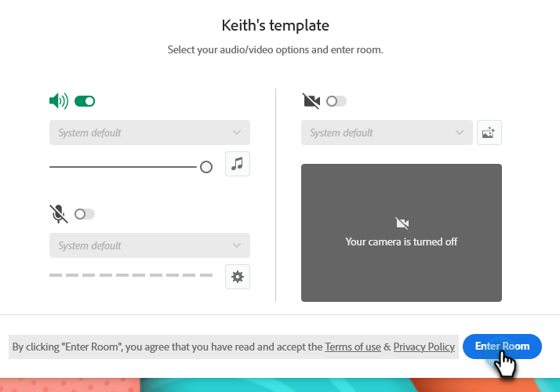This screenshot has height=392, width=560.
Task: Open the Privacy Policy link
Action: pyautogui.click(x=424, y=347)
